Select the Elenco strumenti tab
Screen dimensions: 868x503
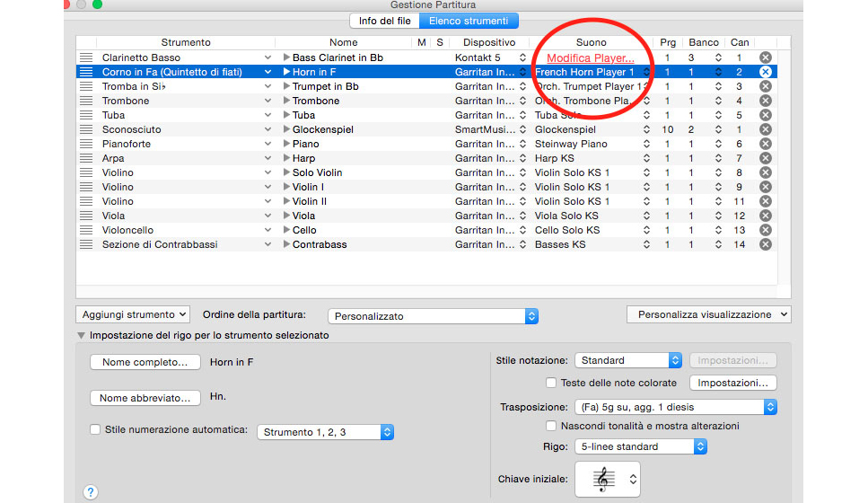pos(468,21)
